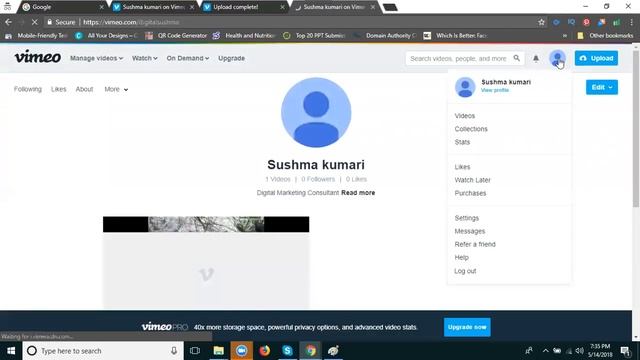
Task: Click the search magnifier icon
Action: coord(517,58)
